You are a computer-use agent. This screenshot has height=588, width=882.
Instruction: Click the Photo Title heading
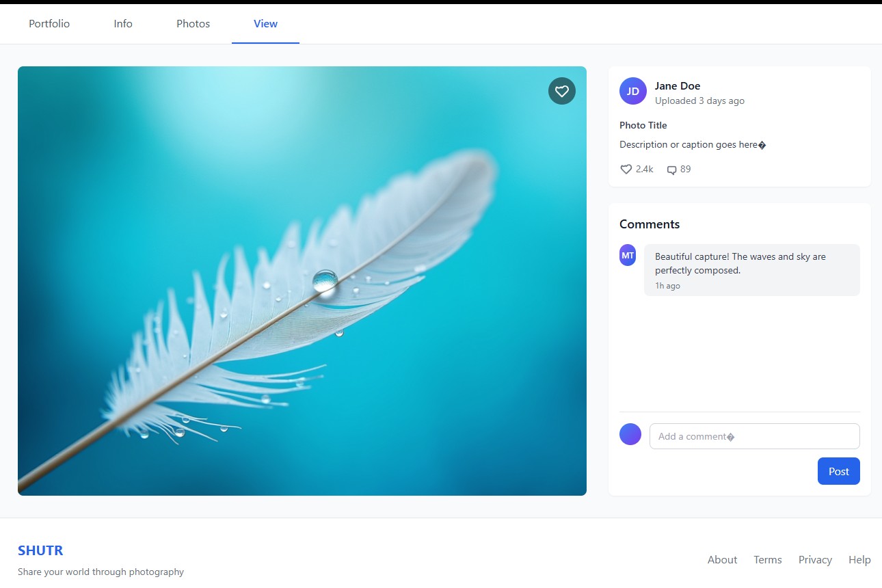pyautogui.click(x=643, y=126)
